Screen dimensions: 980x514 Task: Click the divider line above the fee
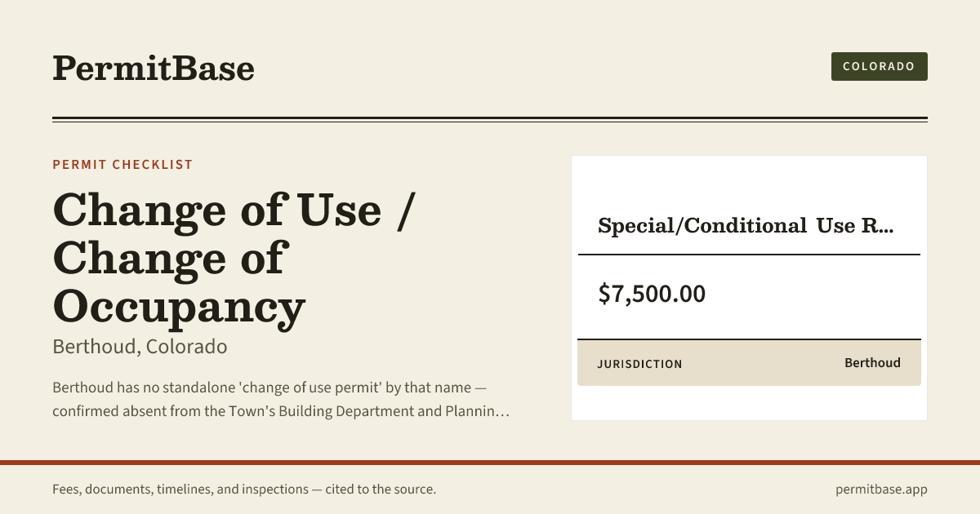click(749, 255)
